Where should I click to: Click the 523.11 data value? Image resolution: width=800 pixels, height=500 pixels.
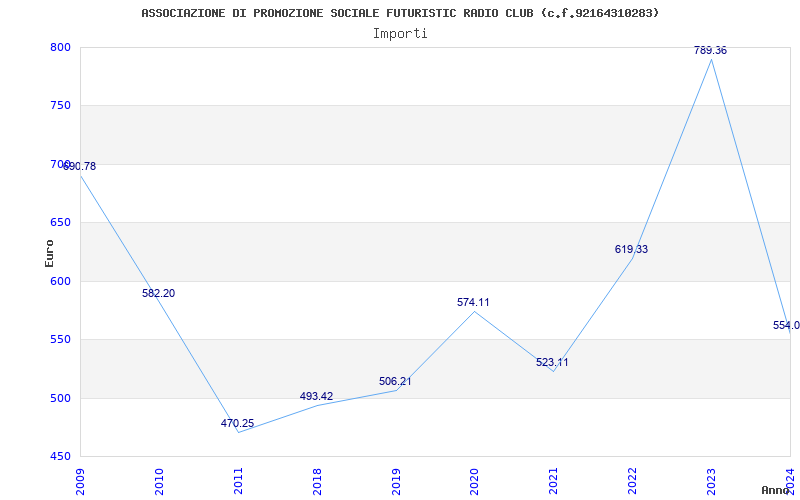point(552,363)
